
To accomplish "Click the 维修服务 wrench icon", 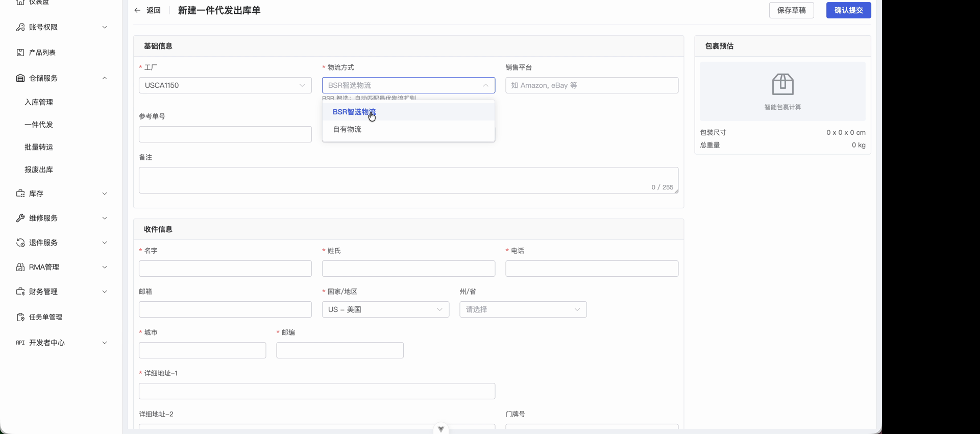I will 20,218.
